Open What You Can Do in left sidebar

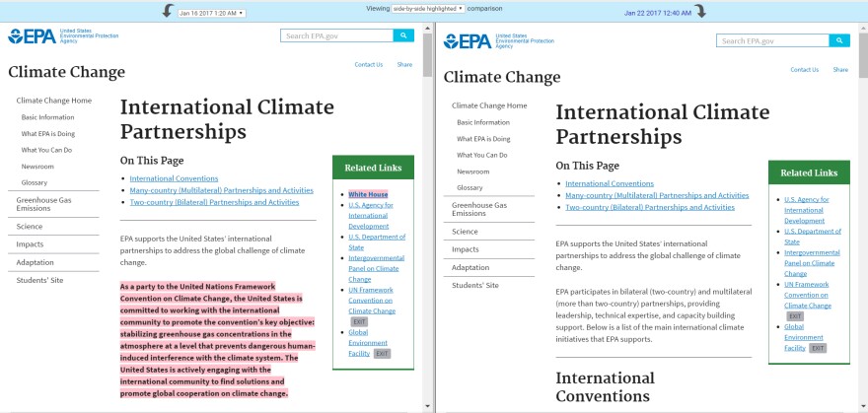point(46,150)
